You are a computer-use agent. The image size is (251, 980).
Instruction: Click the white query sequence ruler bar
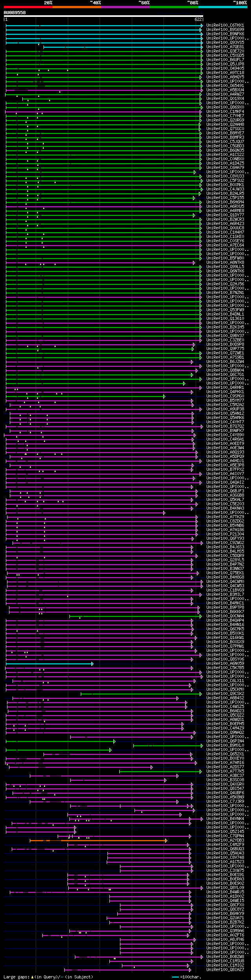104,16
